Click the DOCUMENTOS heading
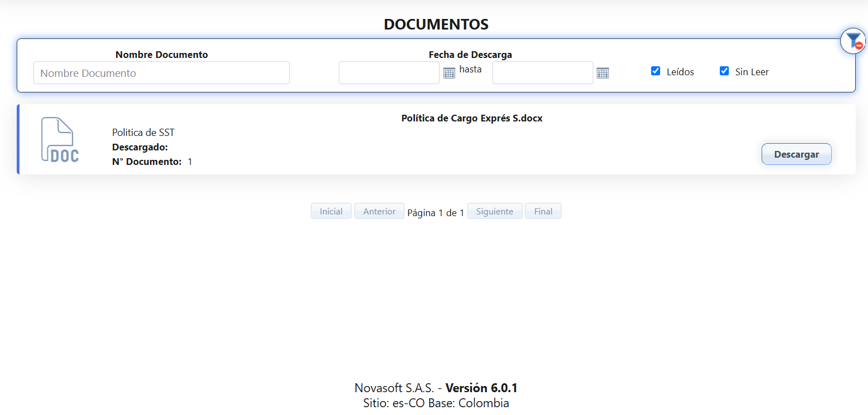 (x=436, y=25)
